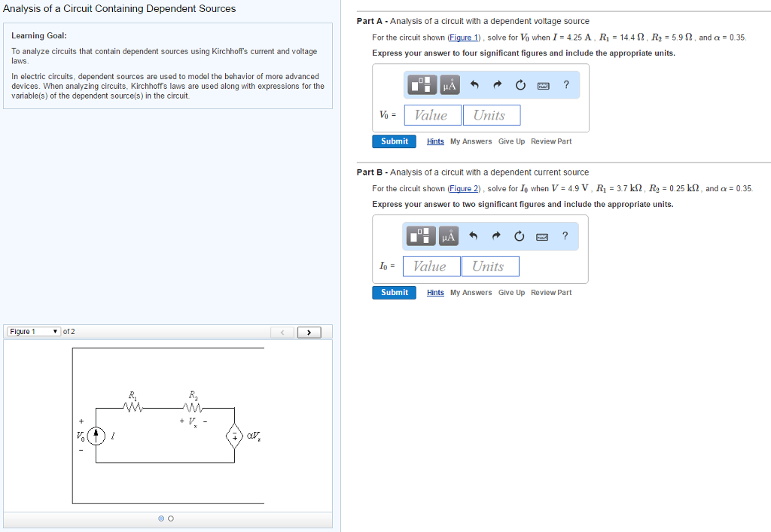Open the keyboard input icon in Part A
This screenshot has height=532, width=771.
tap(543, 85)
